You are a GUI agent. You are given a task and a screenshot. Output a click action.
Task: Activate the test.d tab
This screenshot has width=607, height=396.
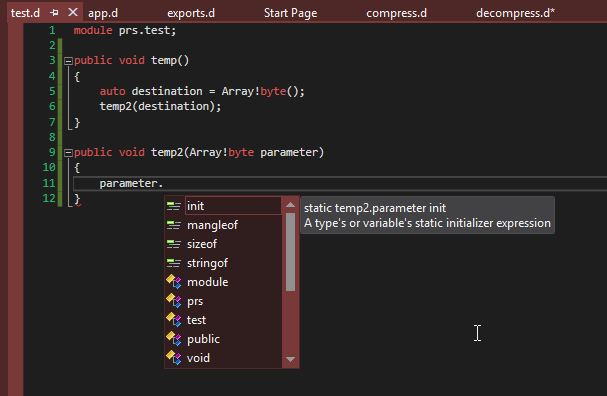click(x=25, y=13)
